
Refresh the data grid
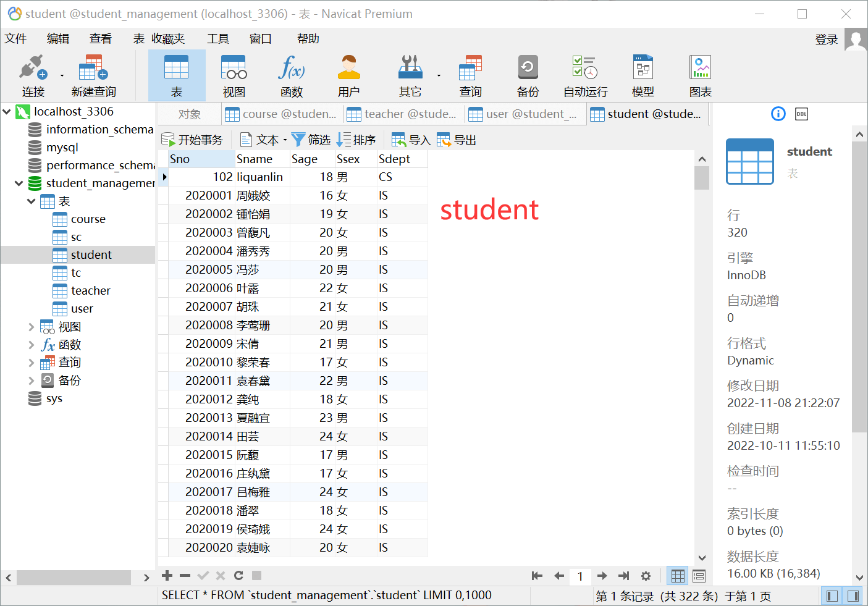point(238,575)
